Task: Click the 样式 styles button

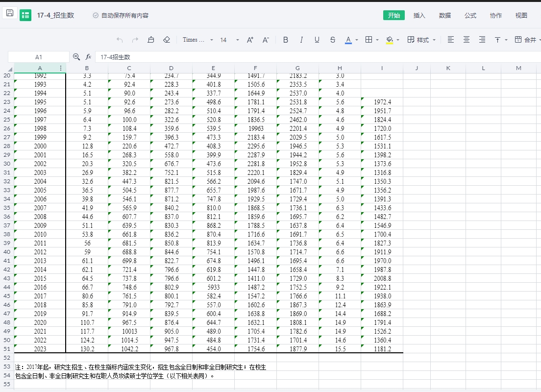Action: pyautogui.click(x=421, y=40)
